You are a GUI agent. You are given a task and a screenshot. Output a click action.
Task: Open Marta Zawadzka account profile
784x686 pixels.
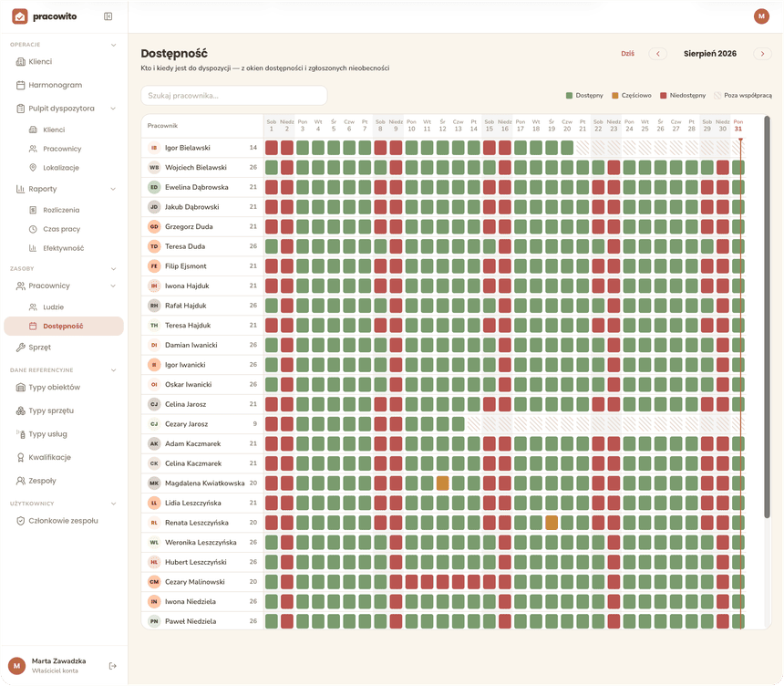tap(58, 666)
